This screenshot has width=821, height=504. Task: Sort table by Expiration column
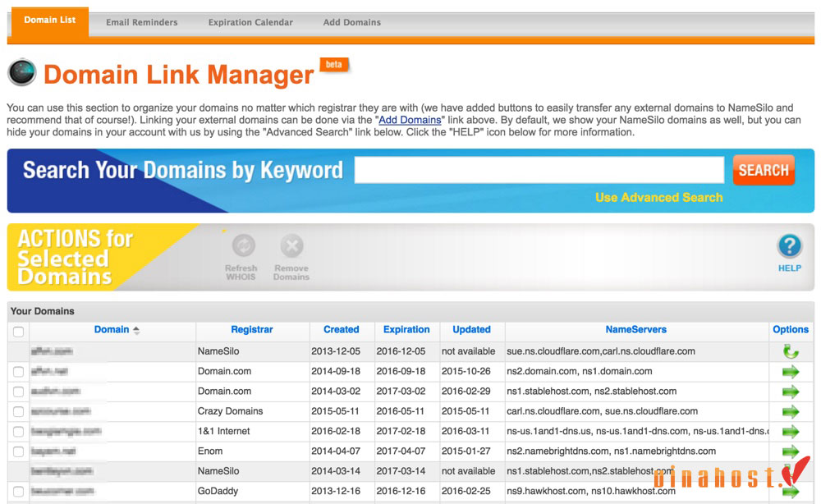406,330
